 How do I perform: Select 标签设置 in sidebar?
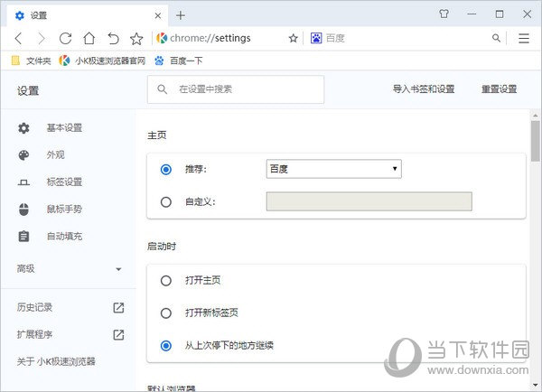click(x=65, y=182)
